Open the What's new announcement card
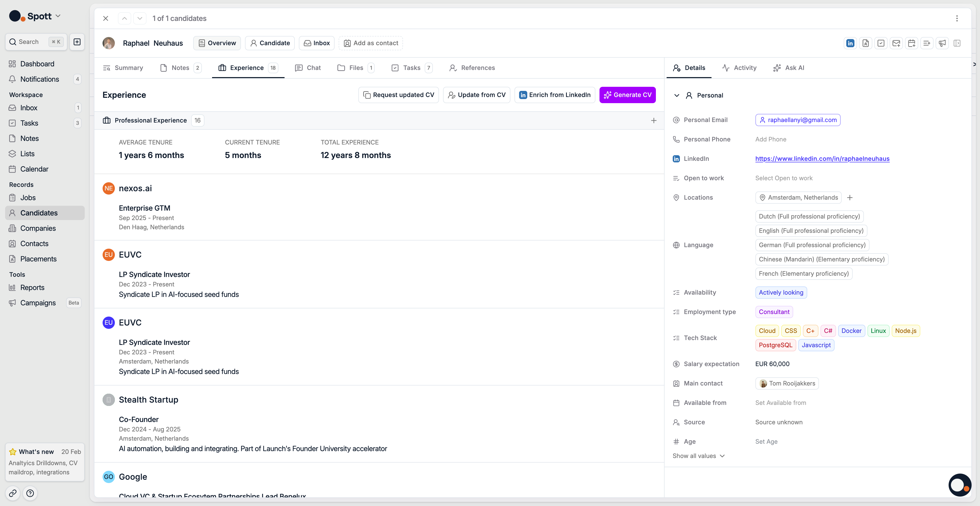 [x=45, y=462]
